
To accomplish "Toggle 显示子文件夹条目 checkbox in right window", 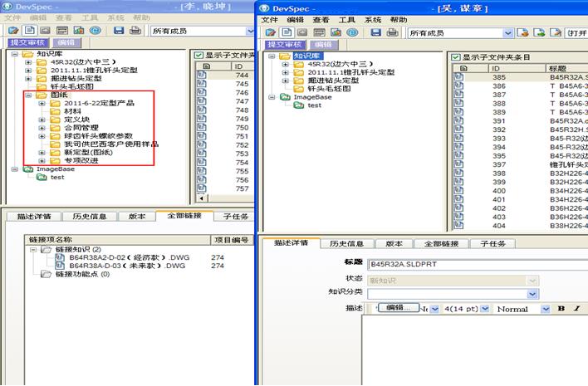I will (x=454, y=56).
